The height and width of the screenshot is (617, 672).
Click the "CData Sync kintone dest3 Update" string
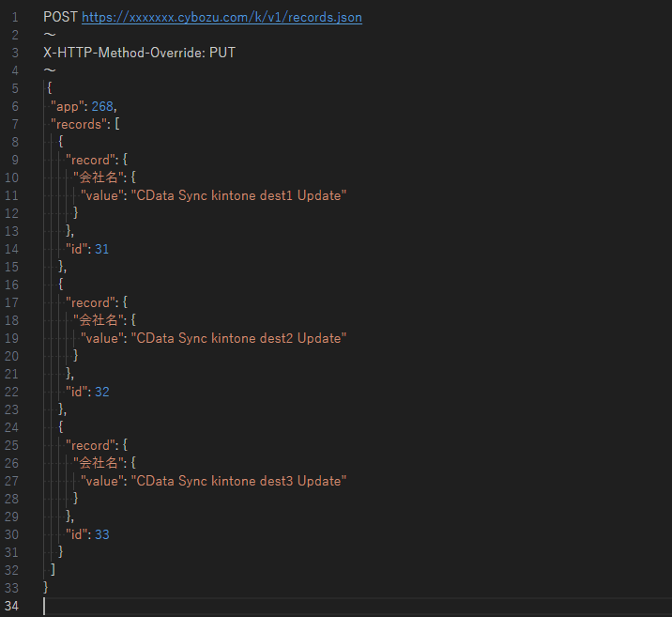click(x=239, y=481)
